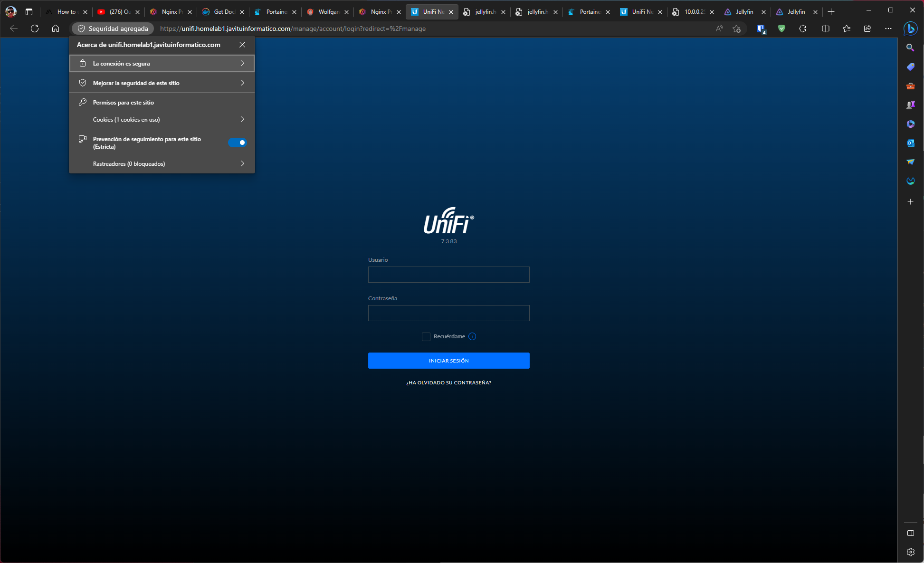Check the Recuérdame checkbox

(x=426, y=336)
